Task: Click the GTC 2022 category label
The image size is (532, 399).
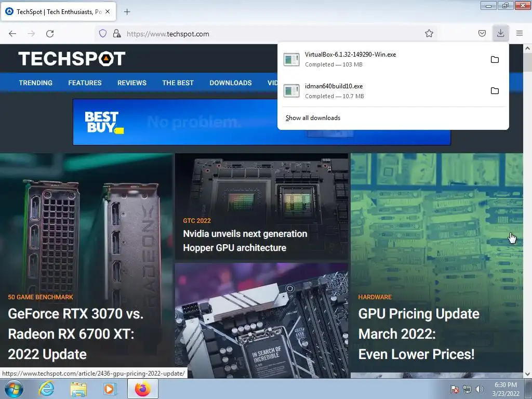Action: point(197,220)
